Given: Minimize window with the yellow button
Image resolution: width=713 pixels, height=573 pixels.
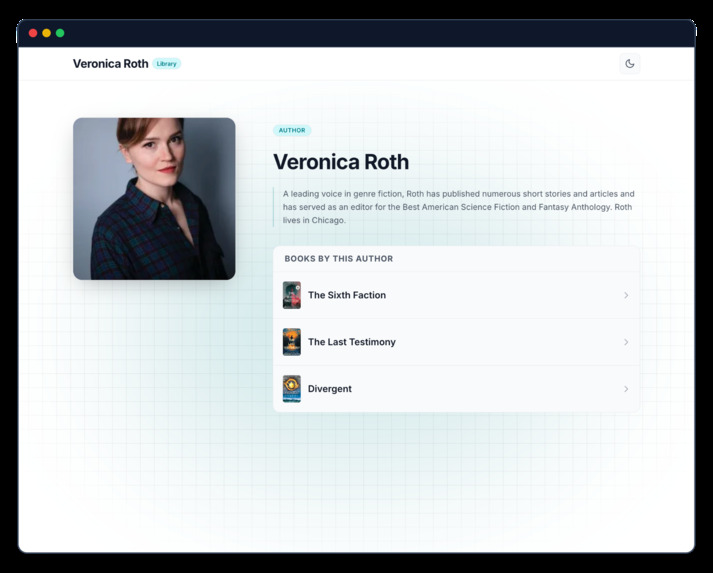Looking at the screenshot, I should click(46, 33).
